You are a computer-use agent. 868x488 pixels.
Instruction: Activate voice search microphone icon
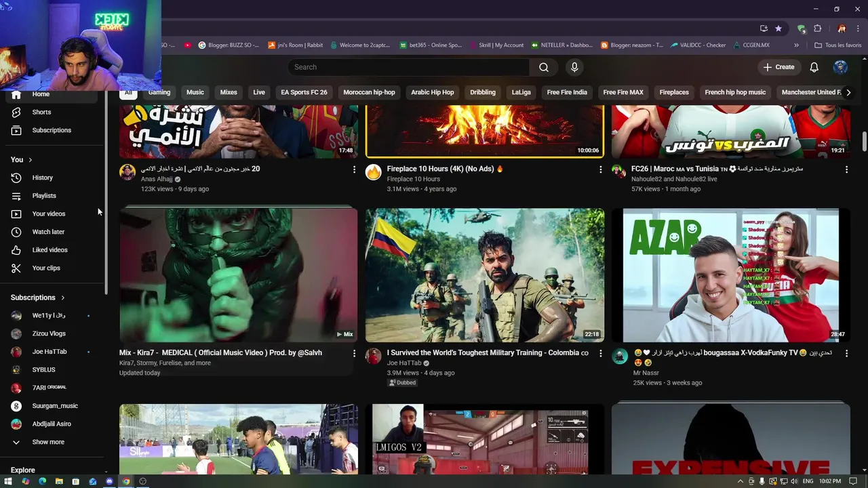tap(574, 67)
